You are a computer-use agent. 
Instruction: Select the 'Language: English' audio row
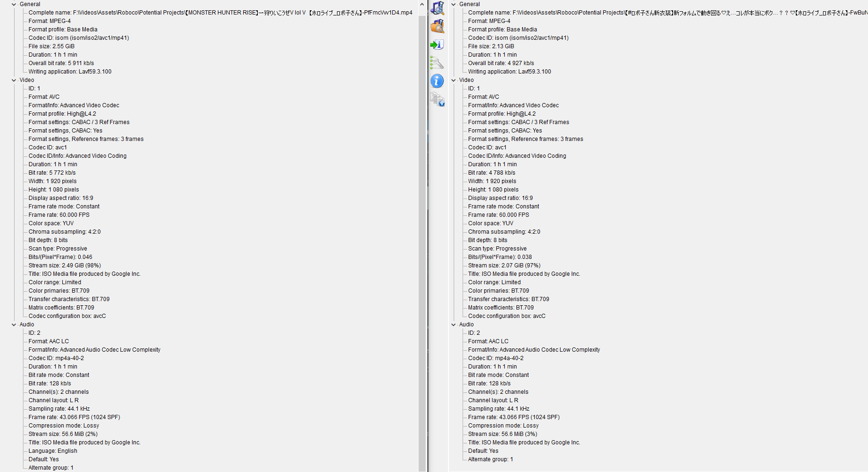(x=53, y=451)
